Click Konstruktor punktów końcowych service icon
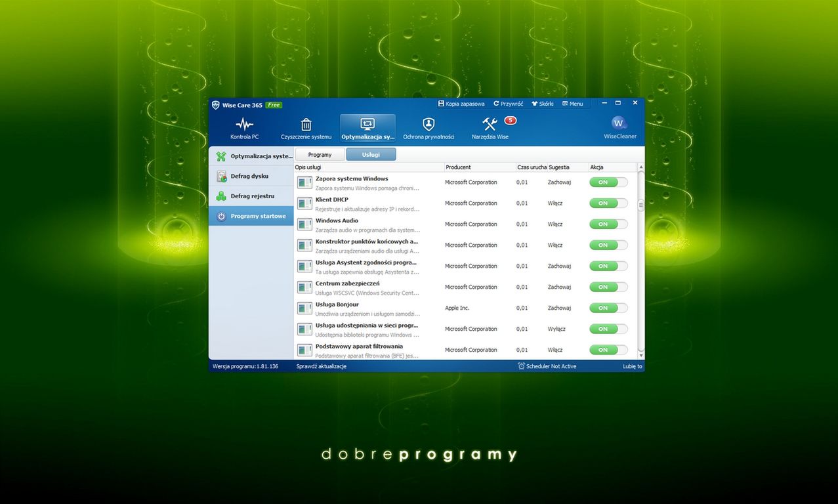This screenshot has width=838, height=504. tap(304, 245)
